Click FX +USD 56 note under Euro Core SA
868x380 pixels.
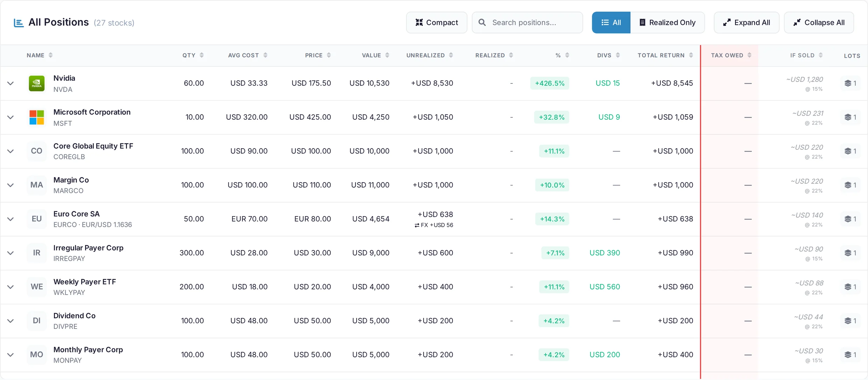pyautogui.click(x=434, y=225)
